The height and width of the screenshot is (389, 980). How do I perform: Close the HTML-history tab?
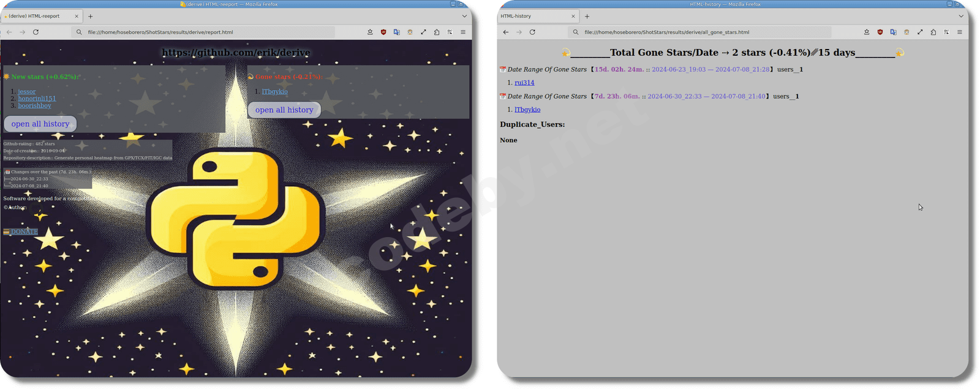coord(573,16)
